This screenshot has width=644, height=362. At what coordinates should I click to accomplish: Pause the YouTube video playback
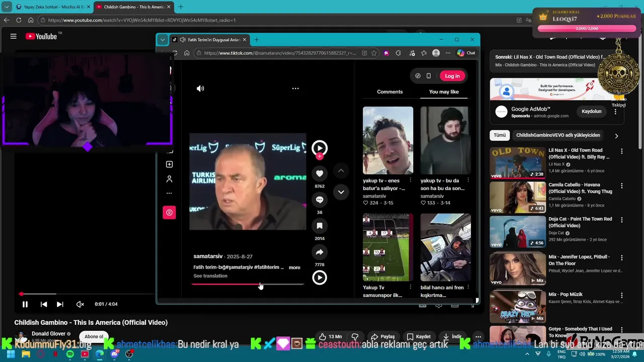tap(25, 304)
